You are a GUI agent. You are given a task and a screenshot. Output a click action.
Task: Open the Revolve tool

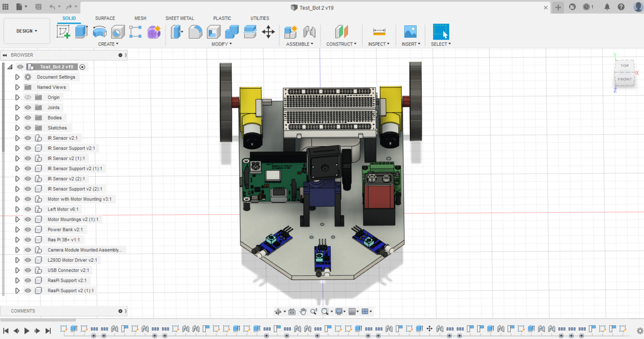pyautogui.click(x=100, y=32)
